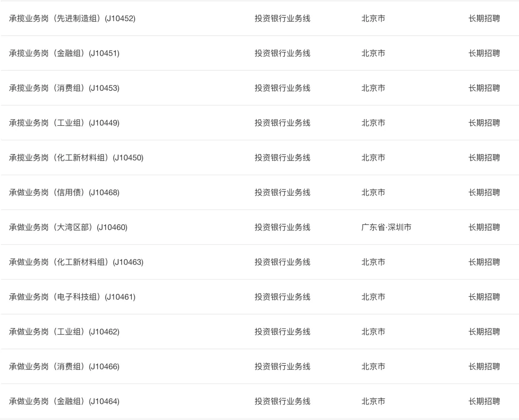Open job 承做业务岗（信用债）(J10468)
The height and width of the screenshot is (420, 519).
click(x=64, y=192)
